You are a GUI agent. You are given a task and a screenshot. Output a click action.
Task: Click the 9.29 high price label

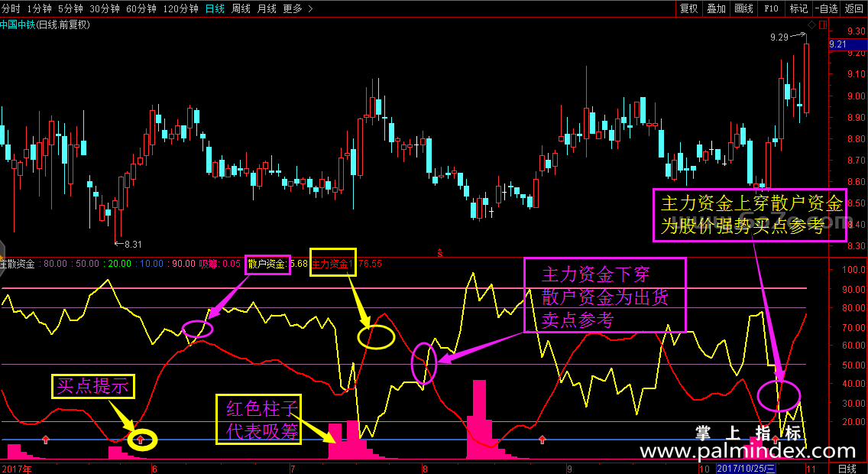[779, 37]
